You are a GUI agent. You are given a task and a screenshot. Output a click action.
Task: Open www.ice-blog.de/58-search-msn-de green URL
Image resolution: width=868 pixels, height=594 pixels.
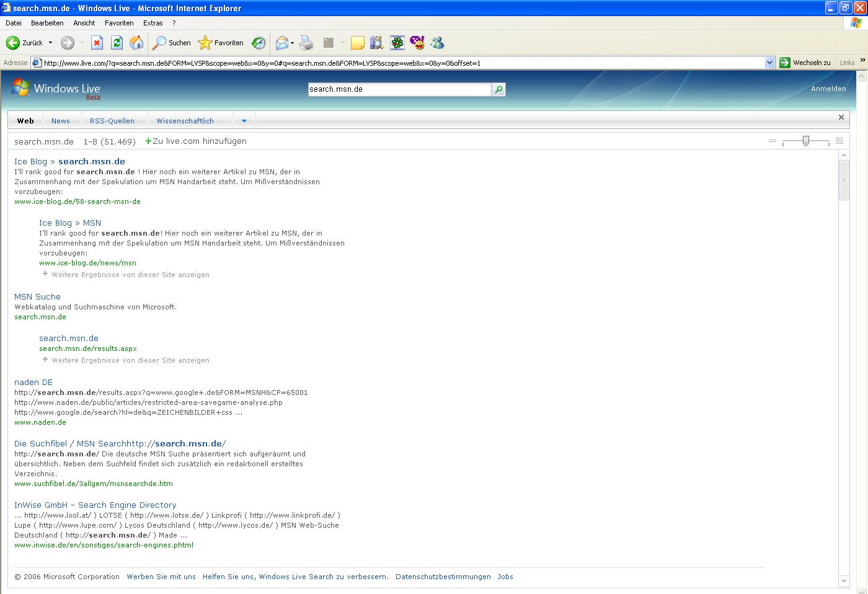[77, 202]
